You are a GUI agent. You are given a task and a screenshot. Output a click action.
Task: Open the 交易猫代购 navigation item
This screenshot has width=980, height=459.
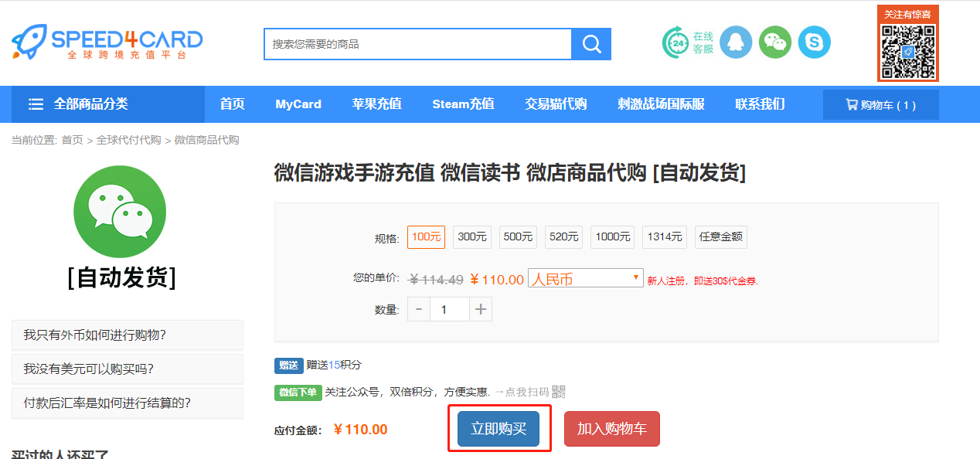tap(556, 104)
